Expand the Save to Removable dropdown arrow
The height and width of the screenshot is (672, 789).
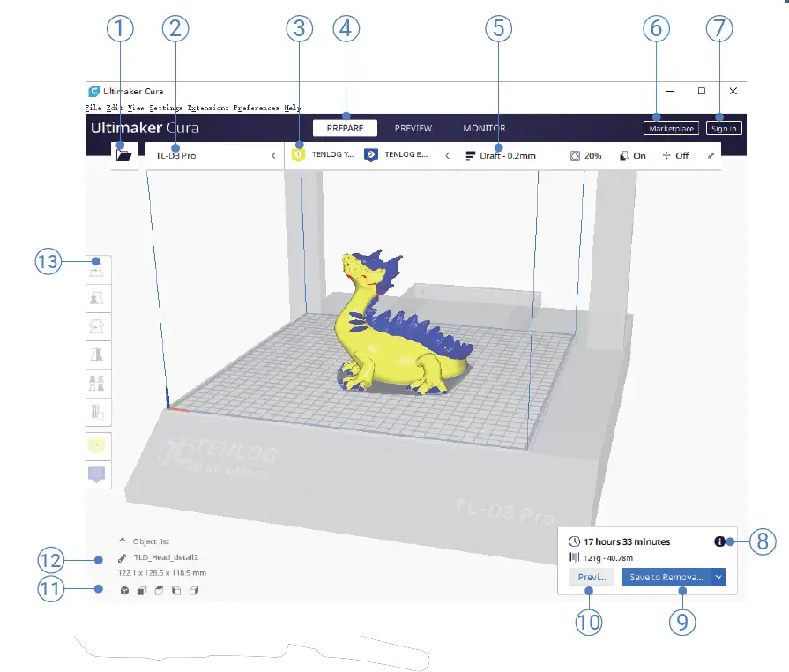[718, 577]
